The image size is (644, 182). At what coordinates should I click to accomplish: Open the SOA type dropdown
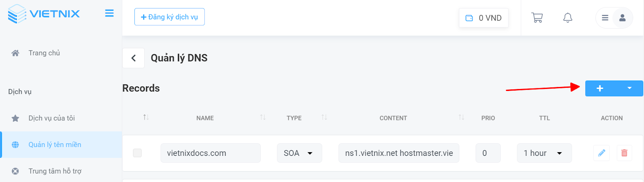(299, 153)
